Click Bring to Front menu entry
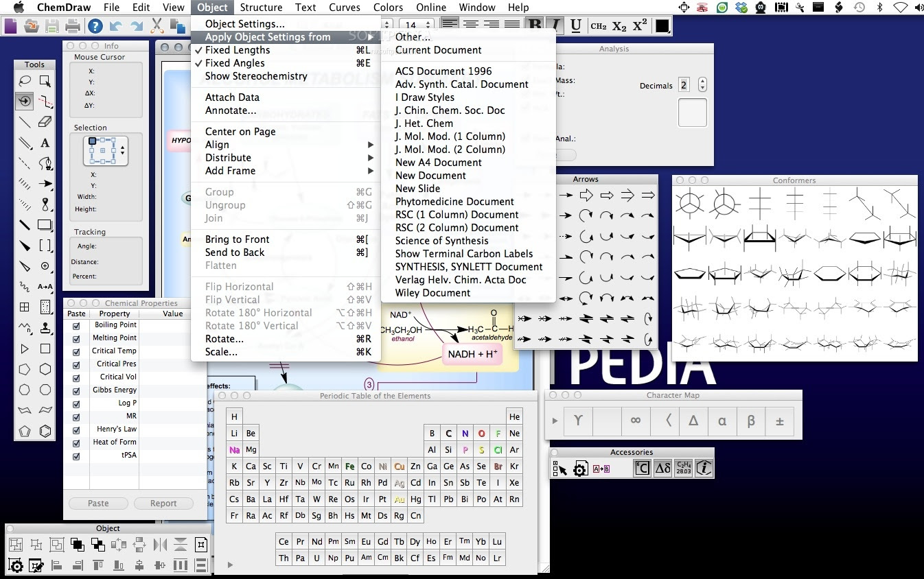 [x=286, y=239]
